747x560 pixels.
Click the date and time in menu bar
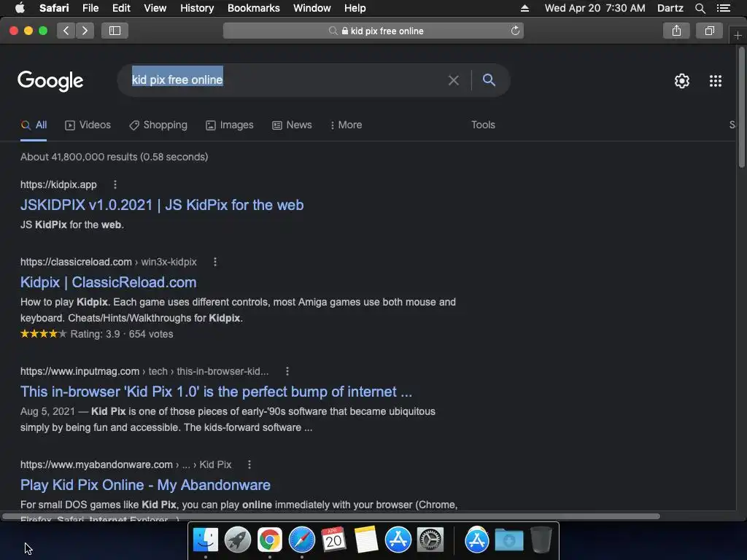595,8
